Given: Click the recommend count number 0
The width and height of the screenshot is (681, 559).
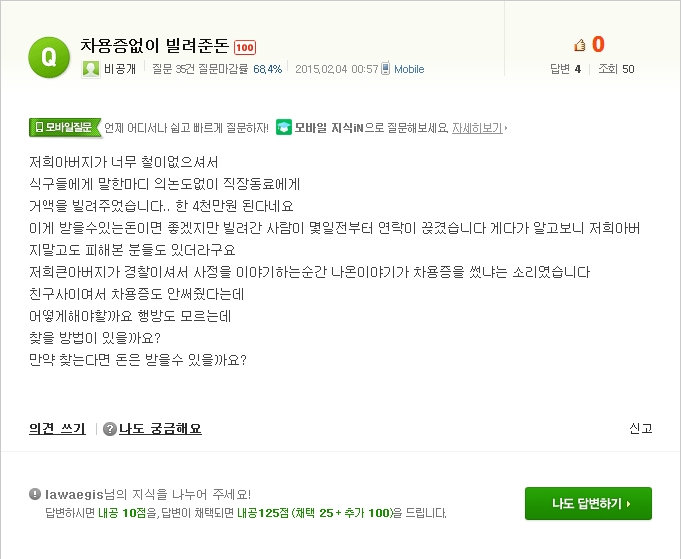Looking at the screenshot, I should point(598,44).
